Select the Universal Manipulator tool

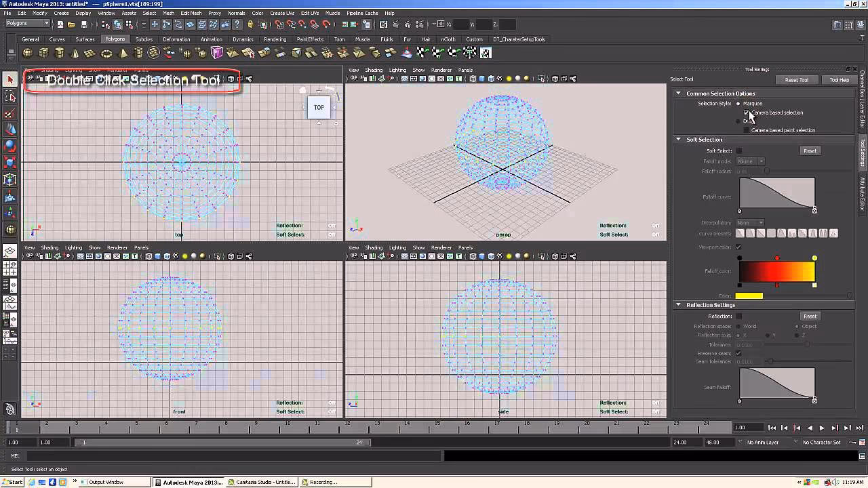9,180
